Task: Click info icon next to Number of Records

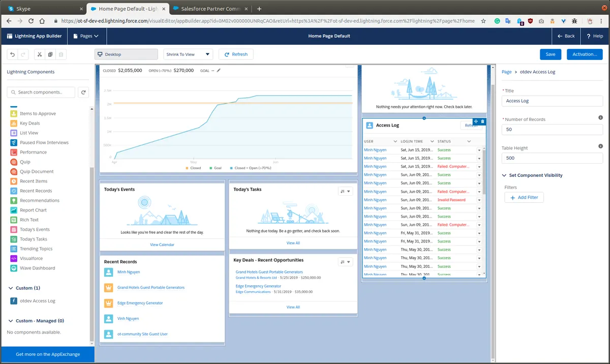Action: (600, 117)
